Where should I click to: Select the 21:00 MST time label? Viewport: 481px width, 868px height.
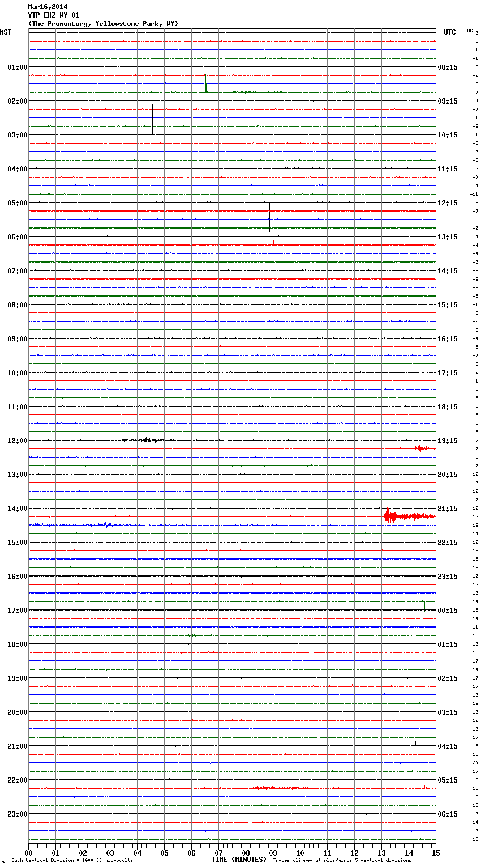17,746
